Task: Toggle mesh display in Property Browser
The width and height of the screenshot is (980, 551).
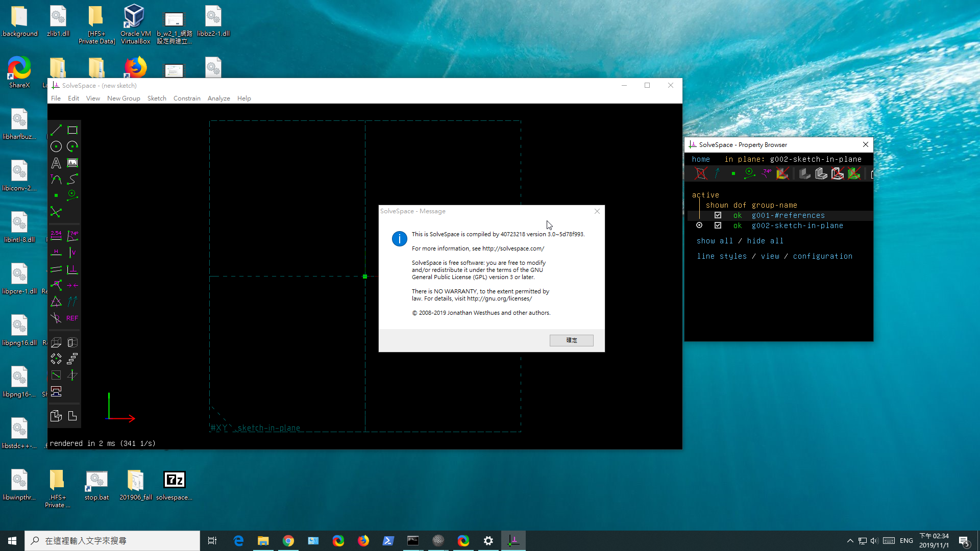Action: 854,173
